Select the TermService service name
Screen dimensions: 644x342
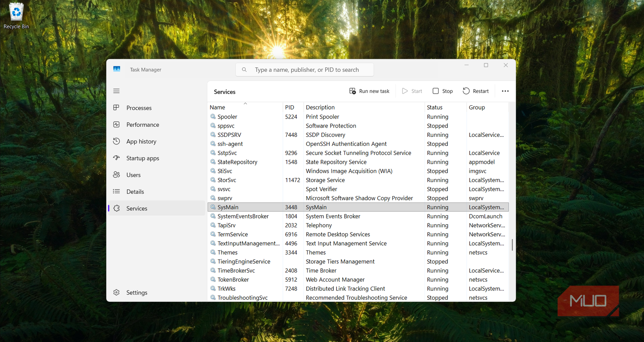pyautogui.click(x=233, y=234)
